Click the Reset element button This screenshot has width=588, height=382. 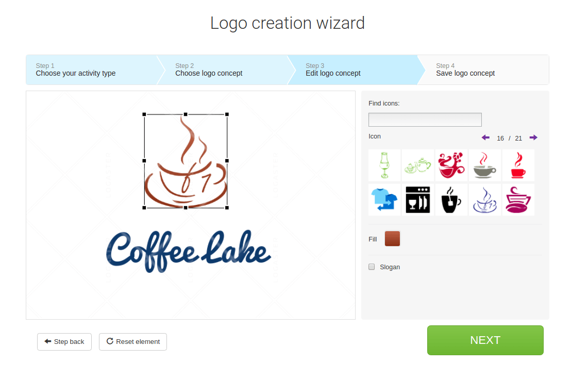(133, 341)
